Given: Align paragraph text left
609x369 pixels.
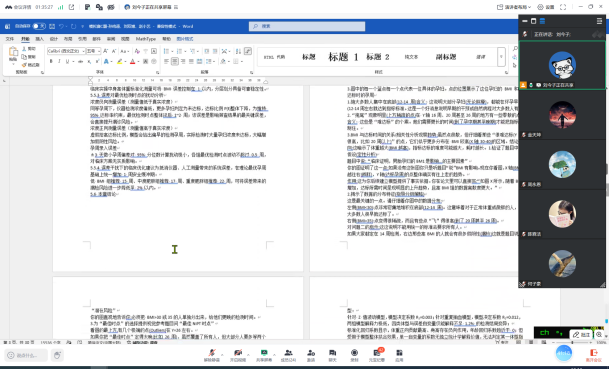Looking at the screenshot, I should [x=166, y=61].
